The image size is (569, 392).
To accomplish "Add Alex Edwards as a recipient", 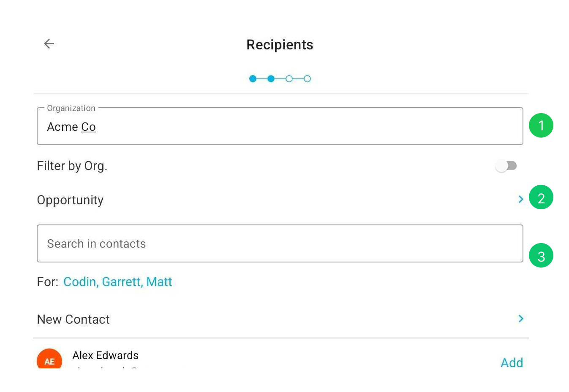I will pyautogui.click(x=512, y=362).
